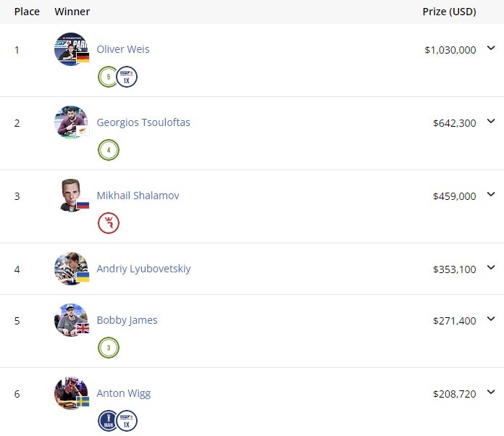Click Bobby James's profile photo
This screenshot has width=504, height=436.
click(71, 320)
